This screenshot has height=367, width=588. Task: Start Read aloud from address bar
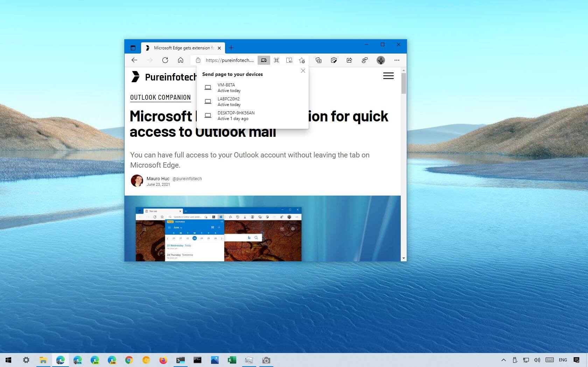(289, 60)
